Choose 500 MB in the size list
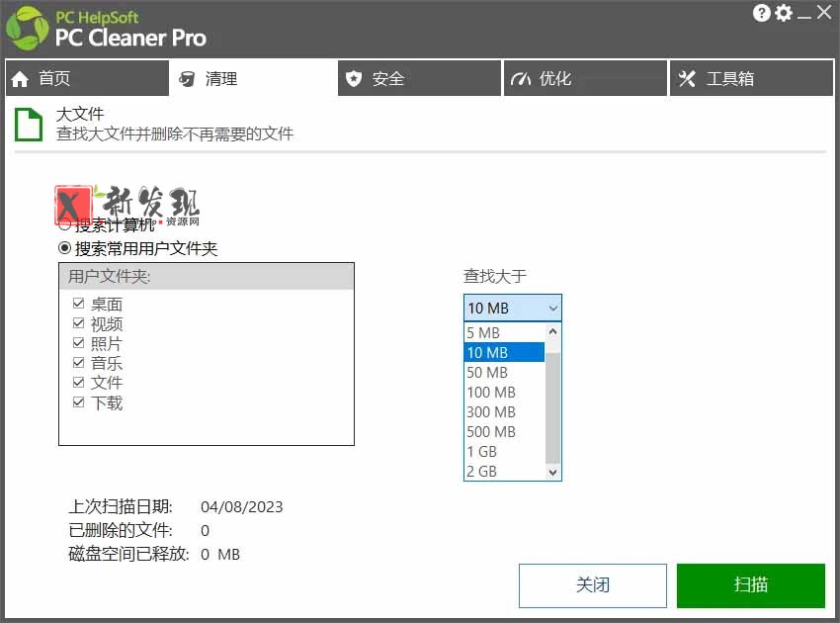This screenshot has height=623, width=840. pos(504,431)
